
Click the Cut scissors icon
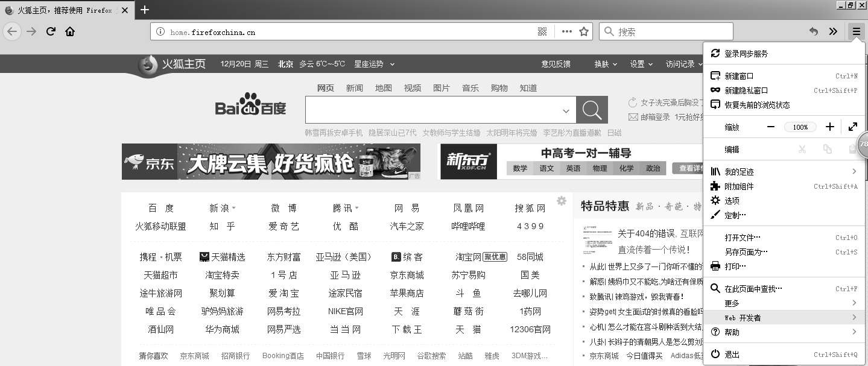pyautogui.click(x=802, y=149)
